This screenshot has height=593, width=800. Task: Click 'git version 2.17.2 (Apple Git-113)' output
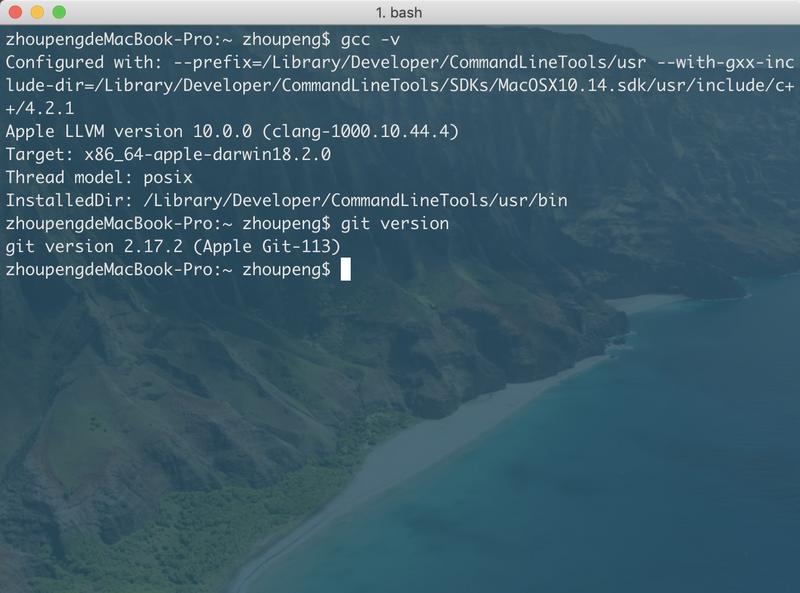click(173, 246)
